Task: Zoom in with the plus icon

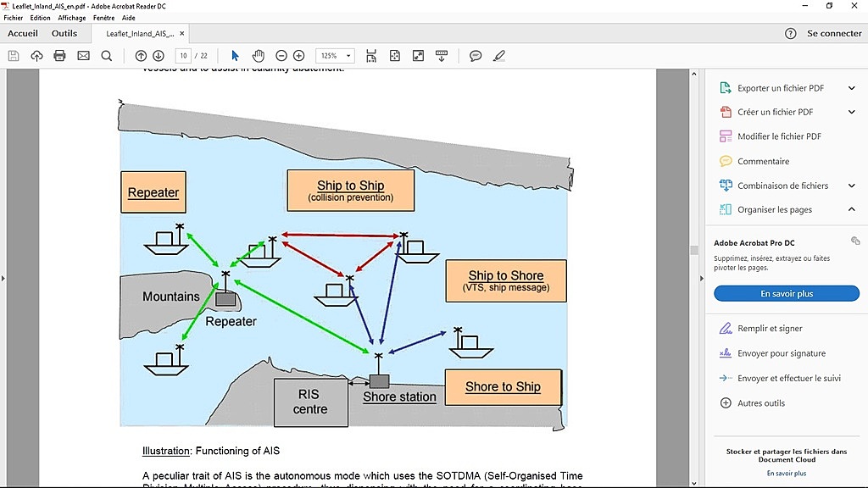Action: coord(299,56)
